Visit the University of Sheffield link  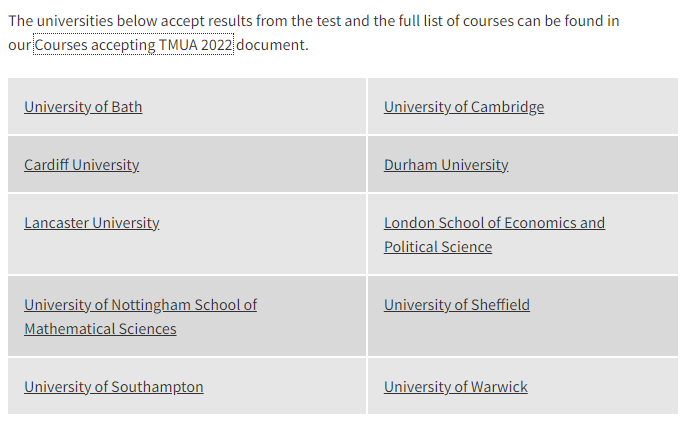pyautogui.click(x=457, y=305)
